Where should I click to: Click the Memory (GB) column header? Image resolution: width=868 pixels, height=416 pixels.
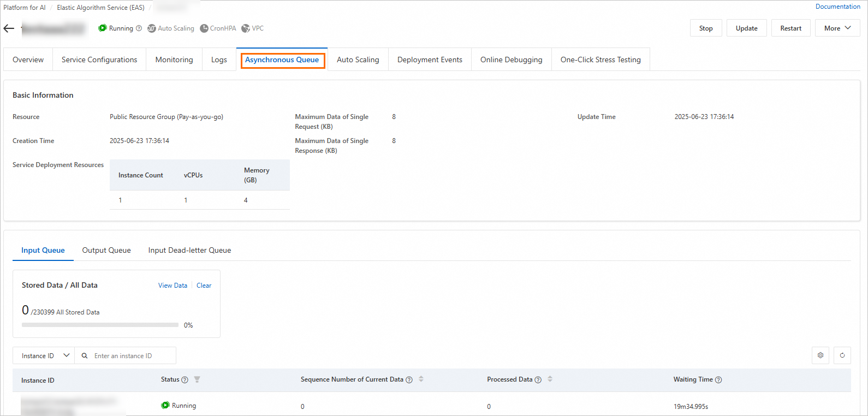(x=257, y=175)
